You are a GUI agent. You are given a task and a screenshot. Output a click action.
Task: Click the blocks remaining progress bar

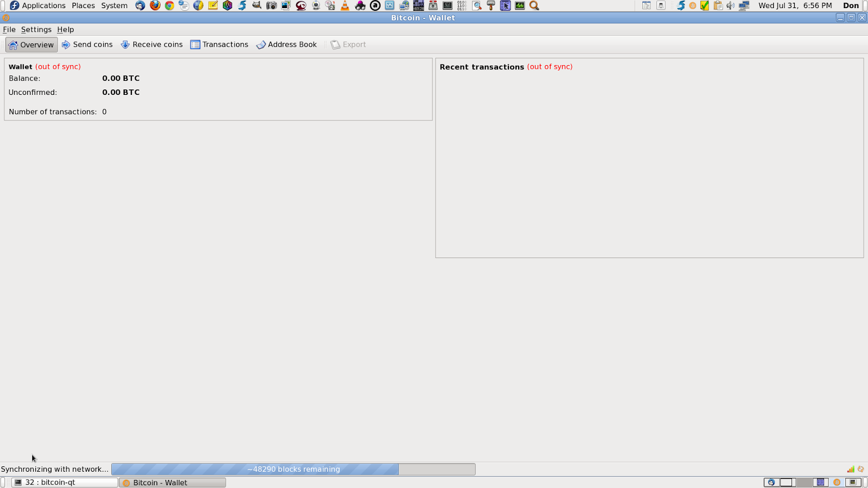[293, 469]
